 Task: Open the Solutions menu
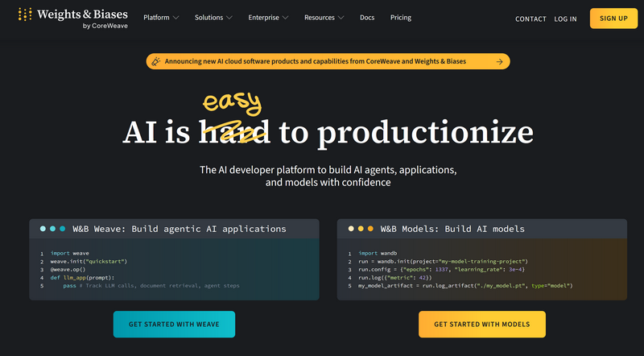pyautogui.click(x=213, y=18)
